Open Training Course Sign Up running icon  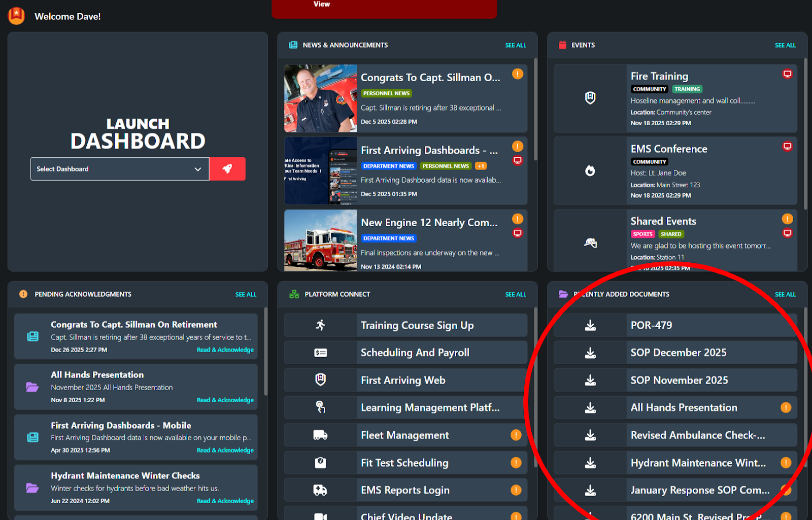click(x=320, y=325)
